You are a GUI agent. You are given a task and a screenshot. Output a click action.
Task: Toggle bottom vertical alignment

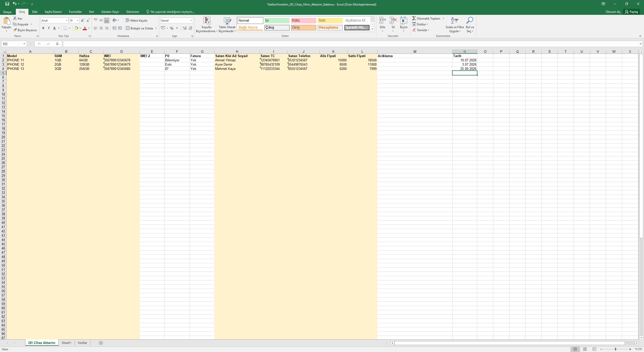(106, 20)
